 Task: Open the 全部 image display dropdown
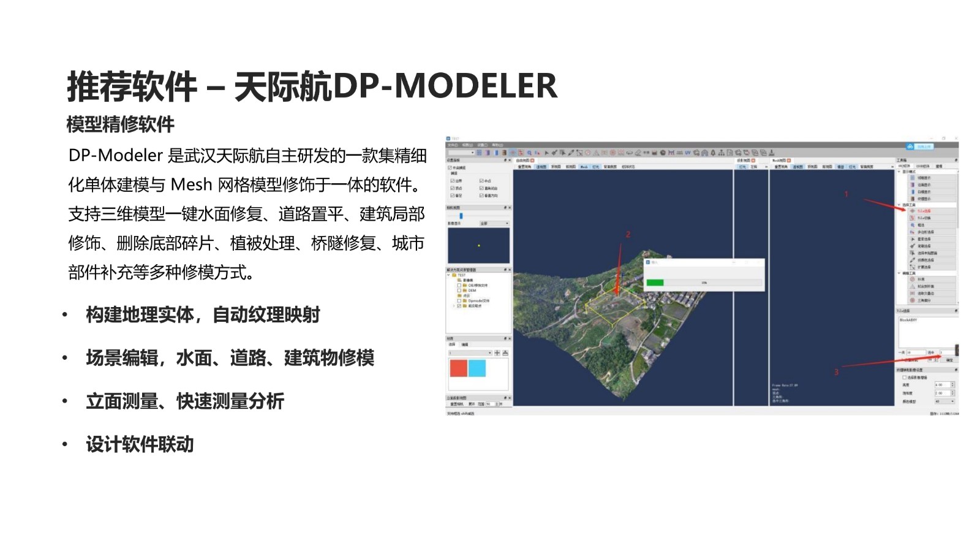pos(494,224)
